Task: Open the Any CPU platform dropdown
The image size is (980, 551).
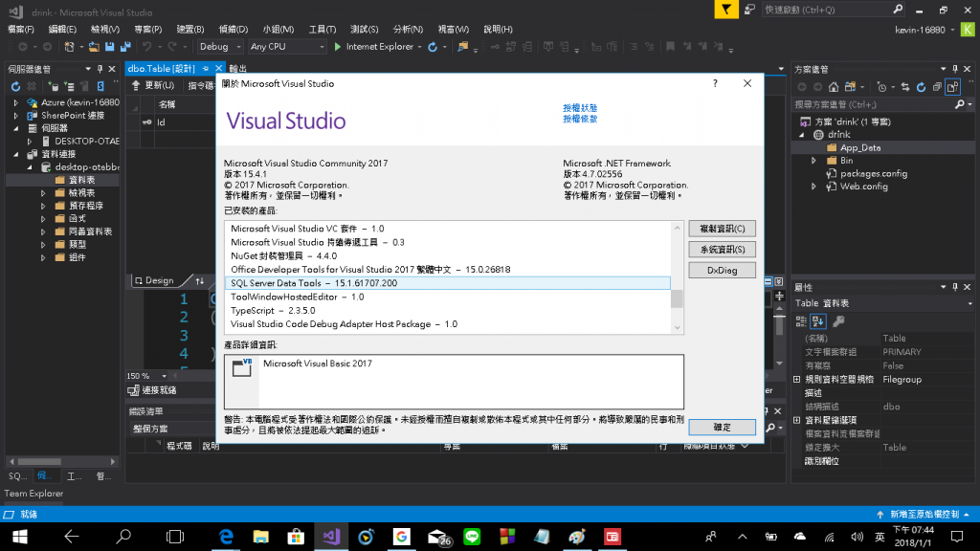Action: [x=287, y=47]
